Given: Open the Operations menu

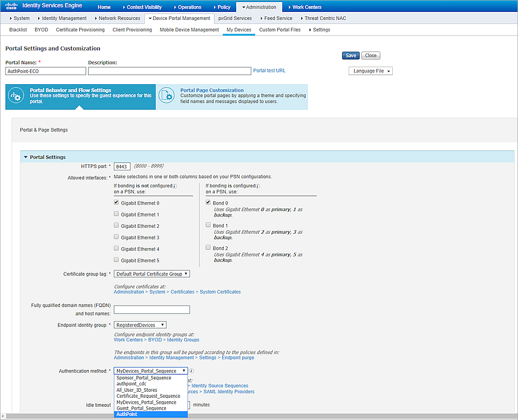Looking at the screenshot, I should tap(188, 7).
